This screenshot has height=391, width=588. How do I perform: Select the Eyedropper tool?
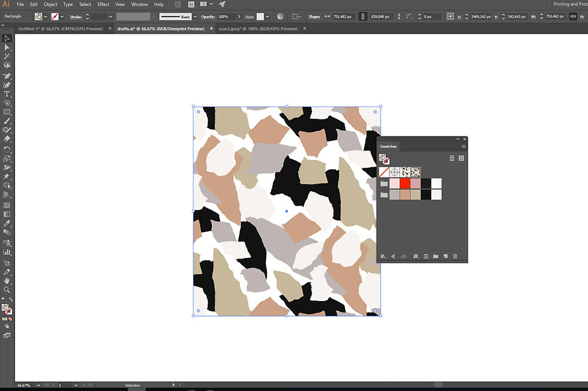click(x=7, y=224)
